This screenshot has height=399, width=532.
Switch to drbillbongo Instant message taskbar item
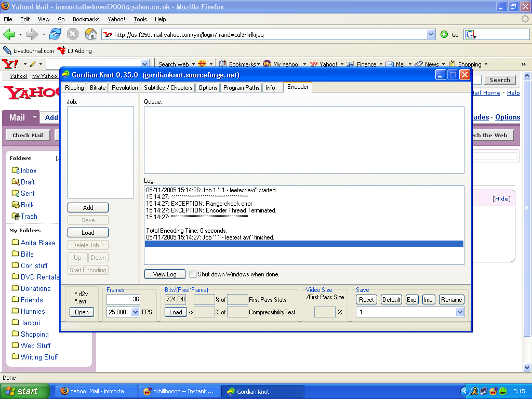[180, 391]
